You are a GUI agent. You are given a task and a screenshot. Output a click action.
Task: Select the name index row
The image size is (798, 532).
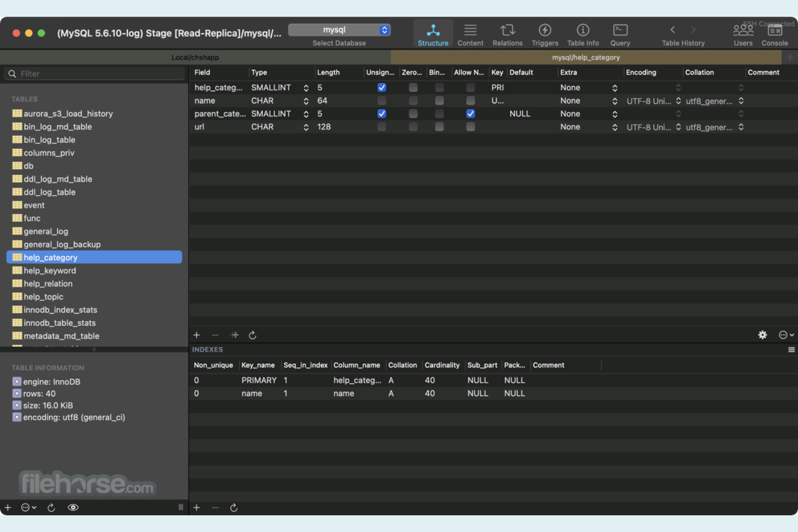pos(493,393)
